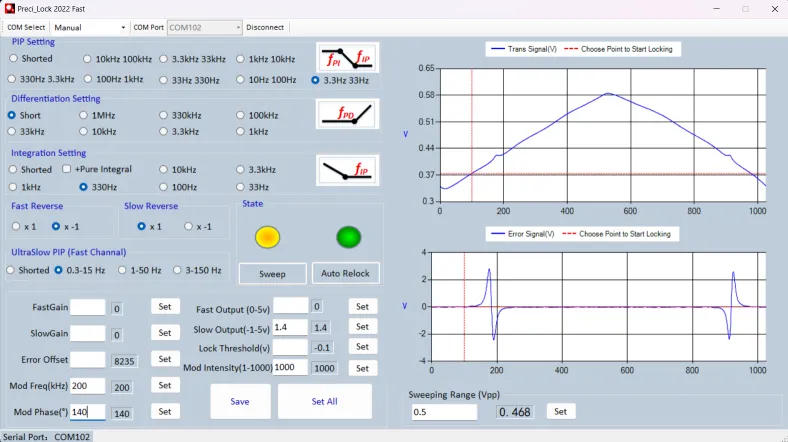This screenshot has width=788, height=442.
Task: Click the differentiation fPD diagram icon
Action: (346, 113)
